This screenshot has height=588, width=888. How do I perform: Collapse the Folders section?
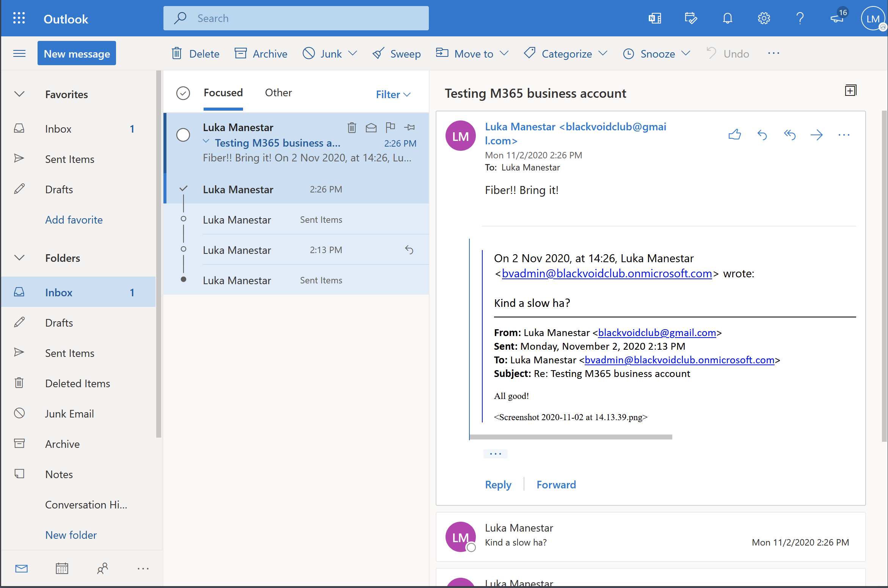(x=19, y=258)
